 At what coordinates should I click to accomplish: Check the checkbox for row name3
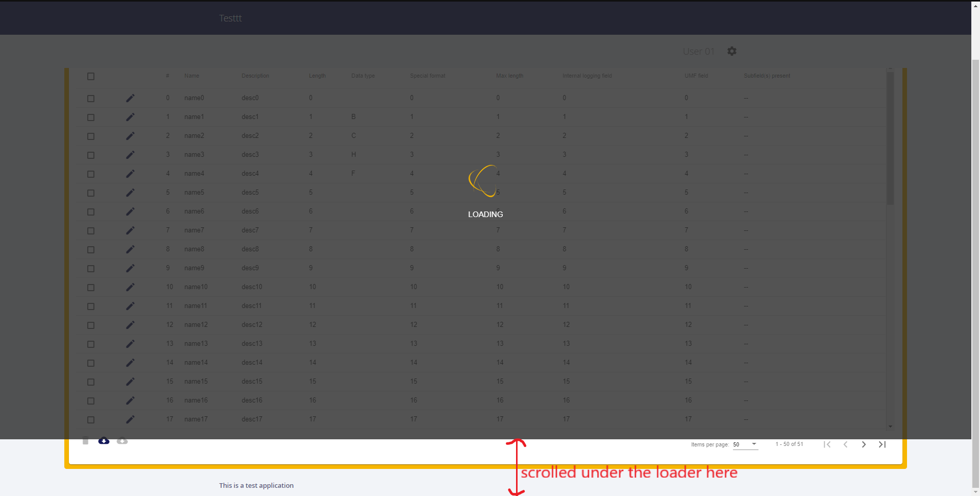tap(91, 155)
